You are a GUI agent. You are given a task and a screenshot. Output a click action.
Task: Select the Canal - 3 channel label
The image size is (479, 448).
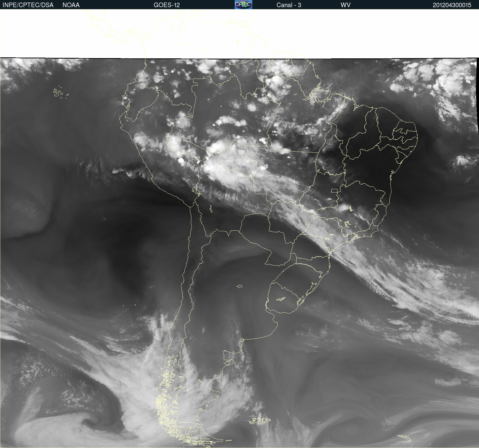289,5
